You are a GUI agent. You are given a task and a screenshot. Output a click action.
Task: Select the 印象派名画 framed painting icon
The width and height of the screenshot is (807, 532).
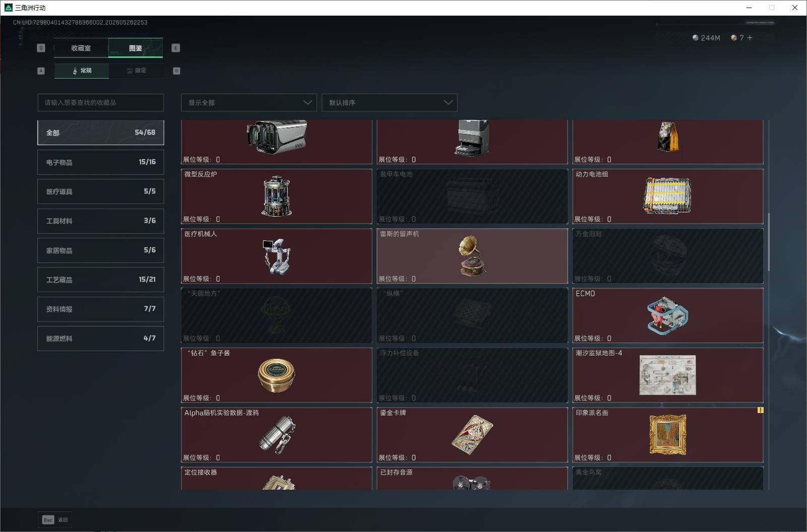point(667,435)
